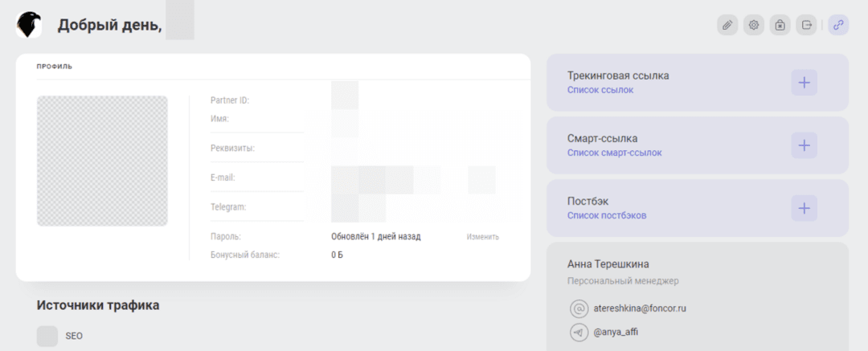The width and height of the screenshot is (868, 351).
Task: Select the 'Профиль' section header
Action: click(x=55, y=67)
